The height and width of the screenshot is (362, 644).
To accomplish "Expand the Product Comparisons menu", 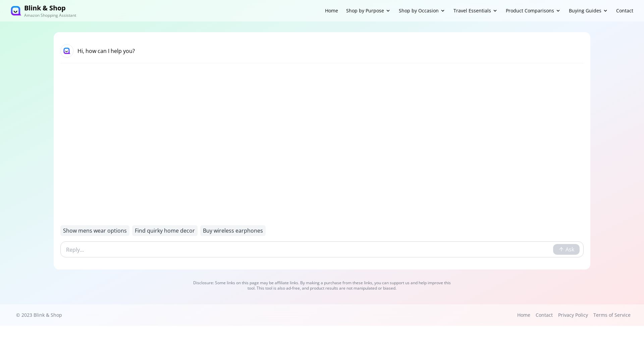I will click(x=533, y=10).
